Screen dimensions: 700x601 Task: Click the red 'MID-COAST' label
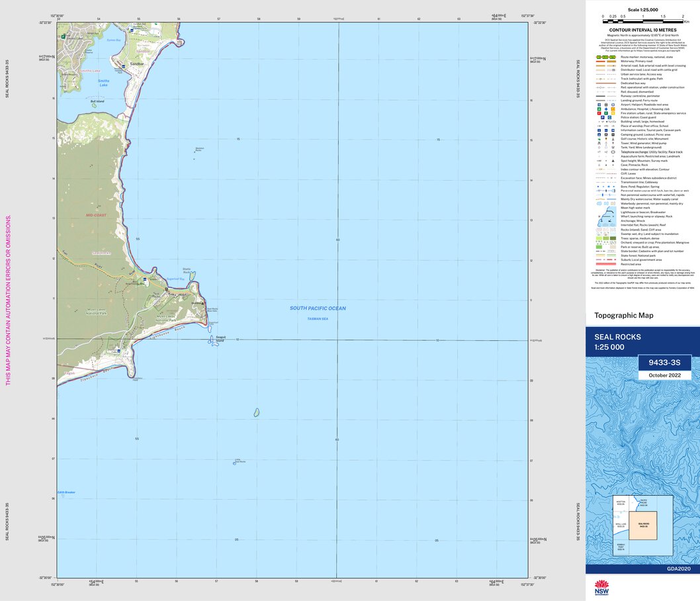(96, 215)
